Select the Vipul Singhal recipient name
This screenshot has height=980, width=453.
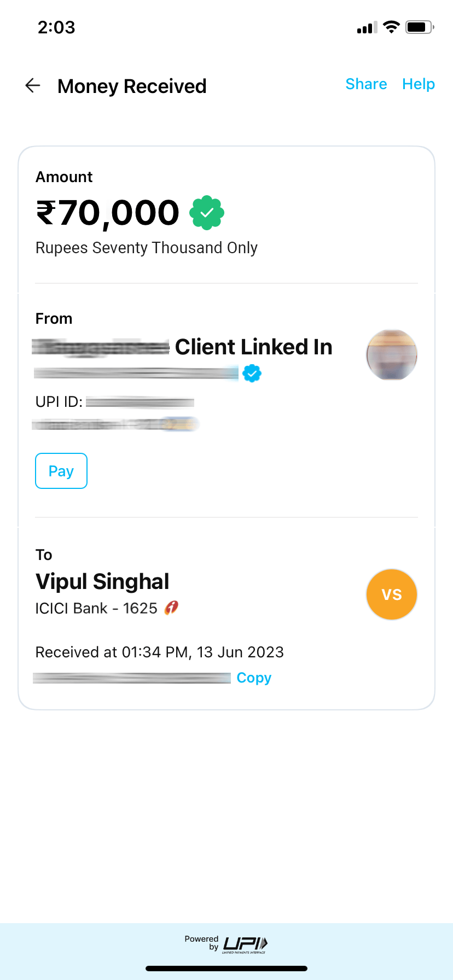tap(102, 582)
